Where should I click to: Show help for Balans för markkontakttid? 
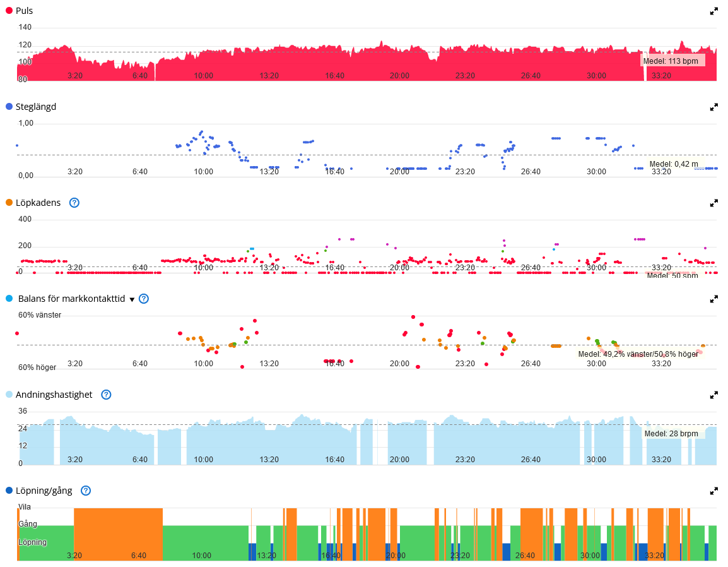point(144,299)
